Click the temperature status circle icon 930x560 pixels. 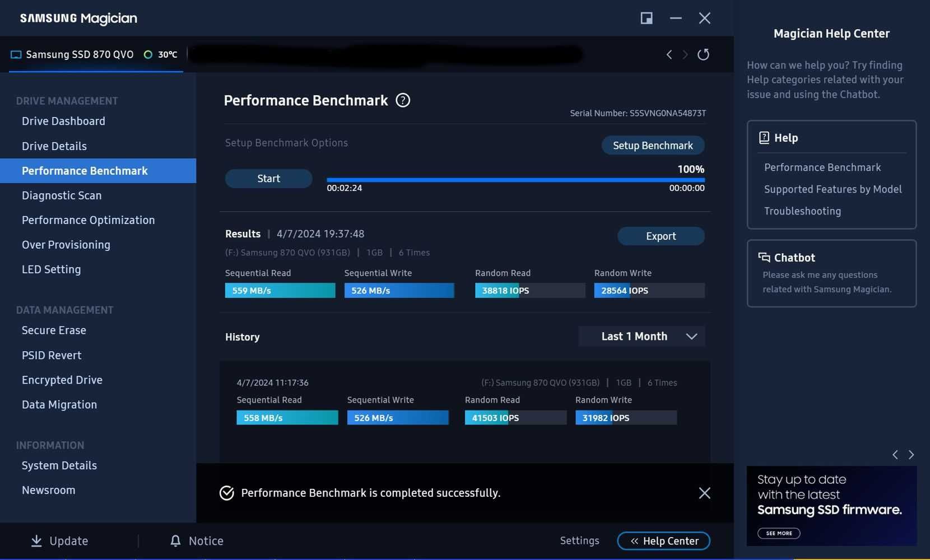148,54
